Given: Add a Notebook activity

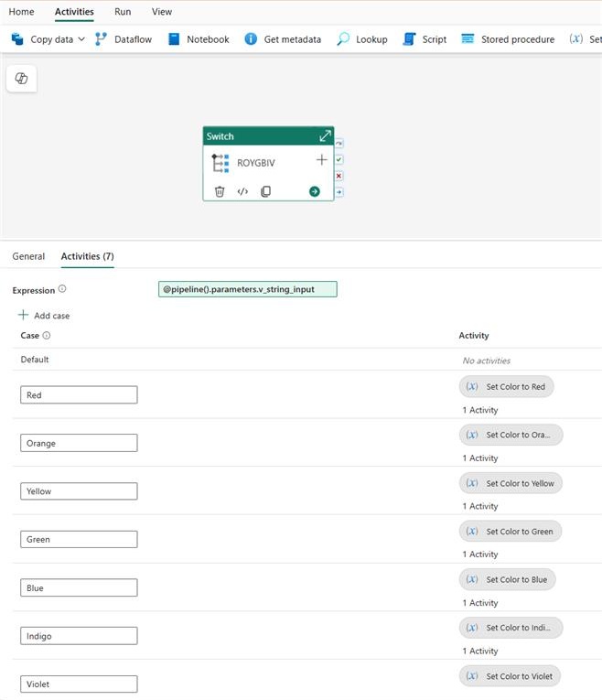Looking at the screenshot, I should 199,39.
